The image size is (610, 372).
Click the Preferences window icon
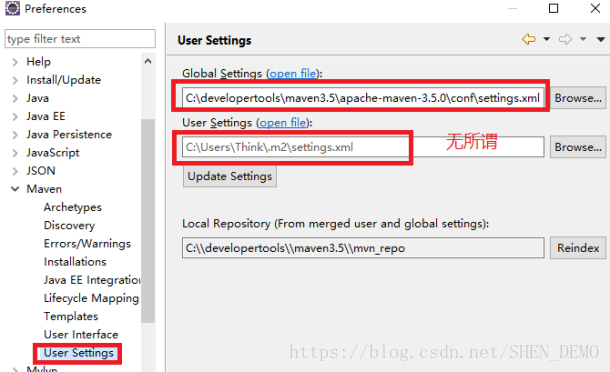[x=12, y=9]
